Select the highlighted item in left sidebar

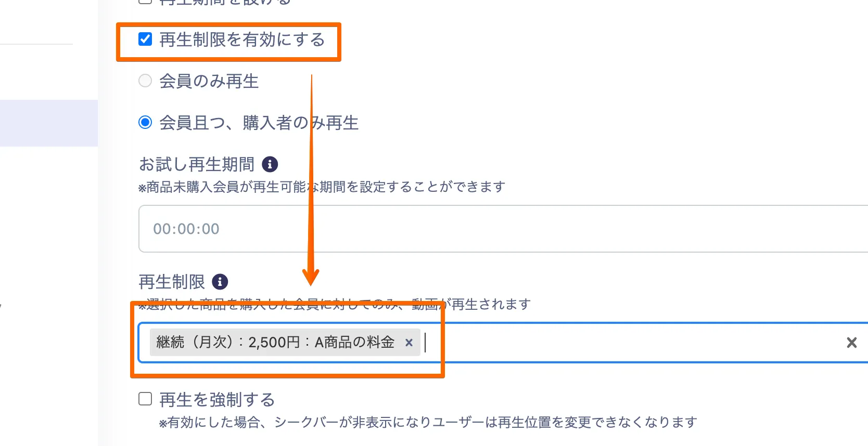coord(49,123)
